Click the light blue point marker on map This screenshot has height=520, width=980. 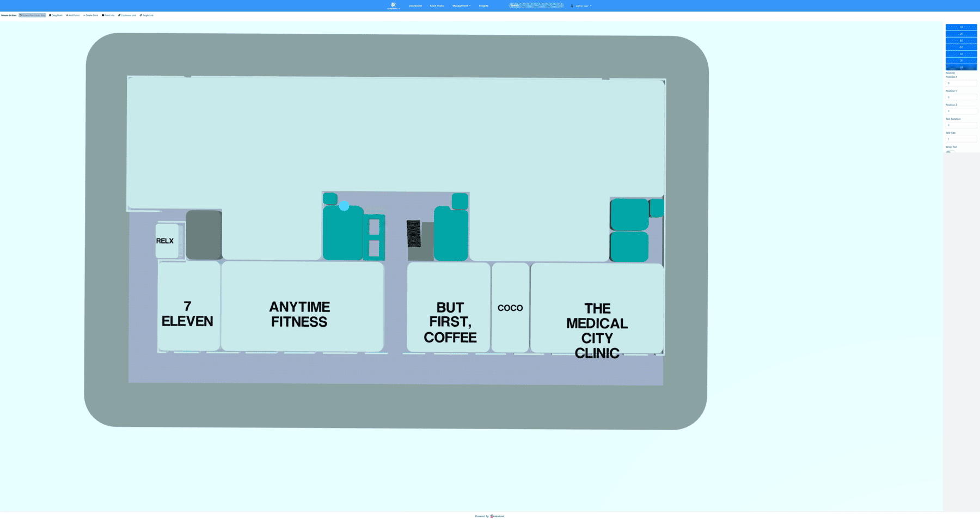(344, 206)
